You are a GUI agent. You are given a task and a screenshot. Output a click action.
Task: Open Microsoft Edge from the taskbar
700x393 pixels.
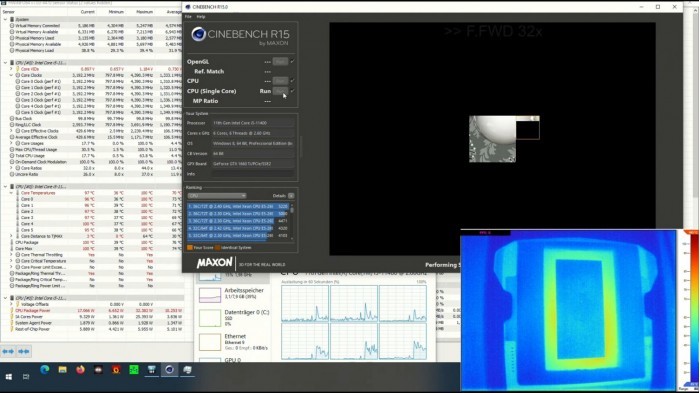click(x=45, y=370)
